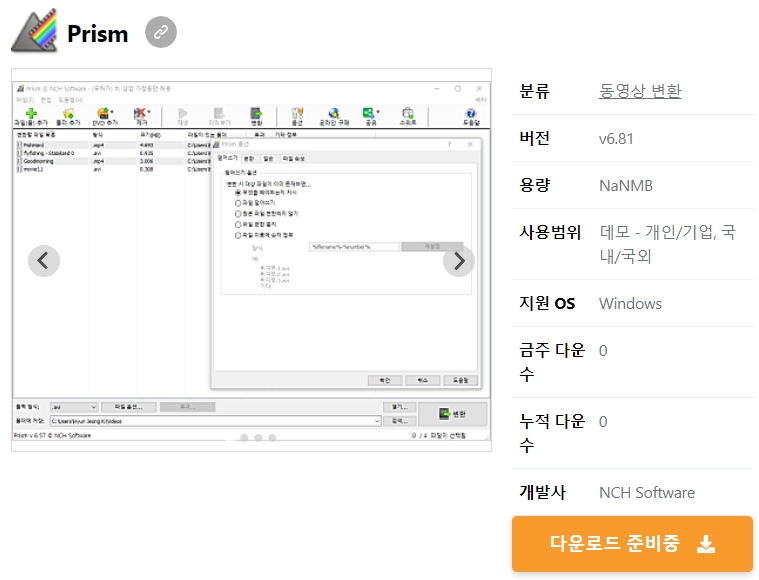Click the 개발사 label
Image resolution: width=759 pixels, height=580 pixels.
(542, 492)
